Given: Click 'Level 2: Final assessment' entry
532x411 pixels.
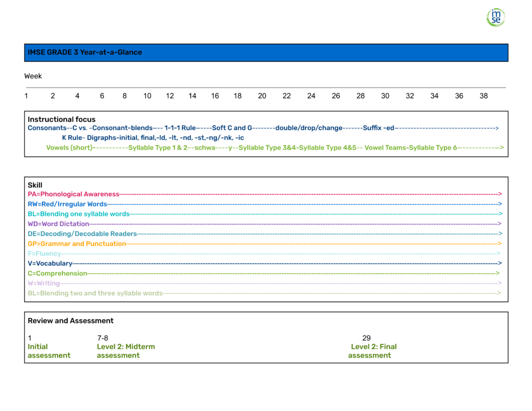Looking at the screenshot, I should coord(372,351).
